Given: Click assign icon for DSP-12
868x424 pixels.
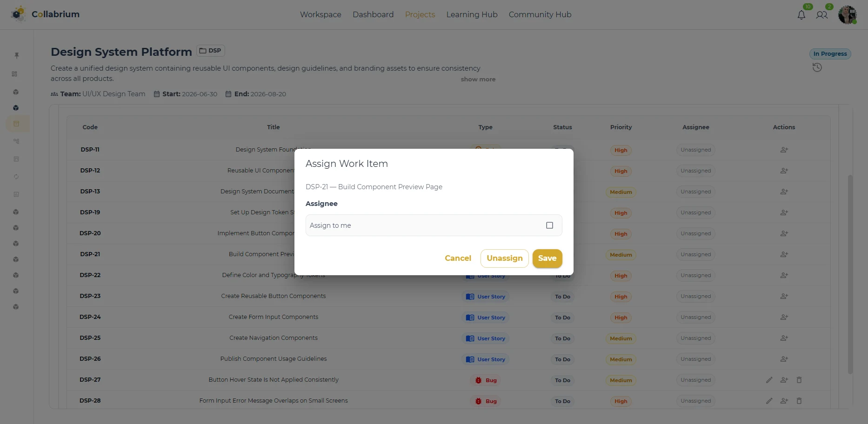Looking at the screenshot, I should click(x=784, y=171).
